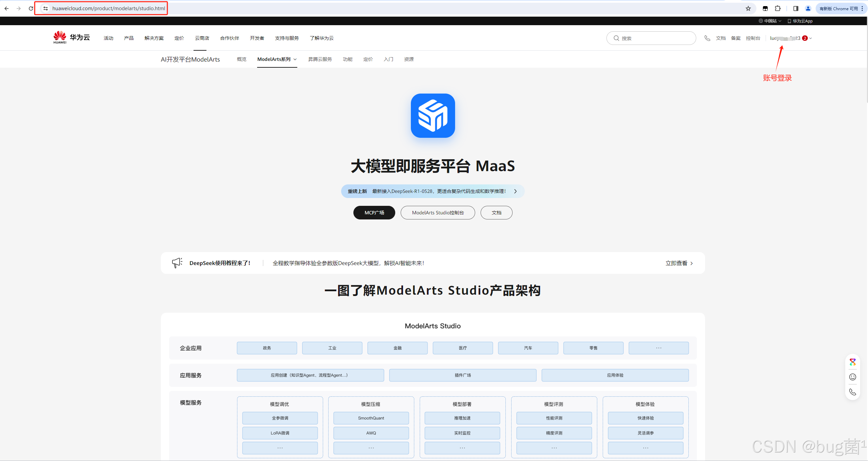Image resolution: width=868 pixels, height=461 pixels.
Task: Click the 华为云App phone icon link
Action: 800,21
